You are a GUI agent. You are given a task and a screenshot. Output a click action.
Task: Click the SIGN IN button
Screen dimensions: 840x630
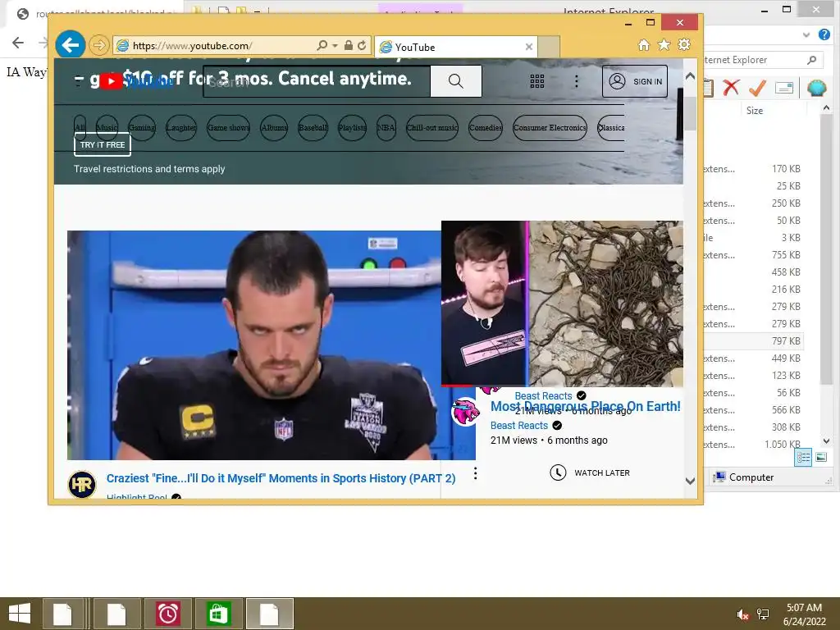(635, 81)
